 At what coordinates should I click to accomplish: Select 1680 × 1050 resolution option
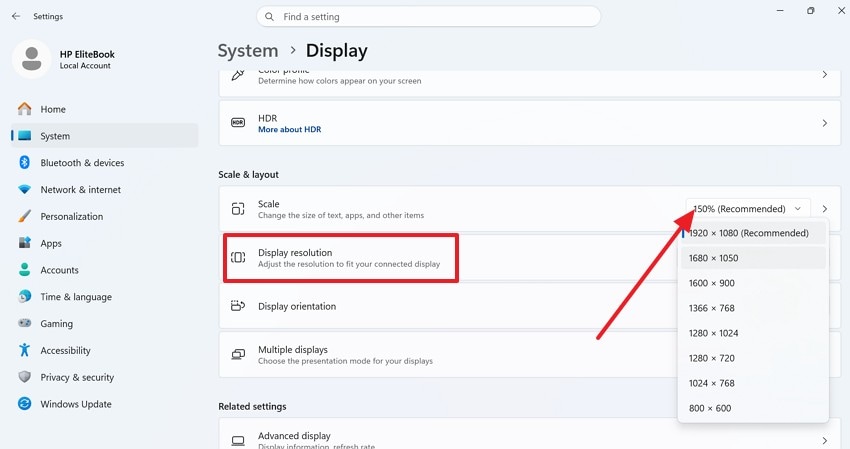[754, 258]
